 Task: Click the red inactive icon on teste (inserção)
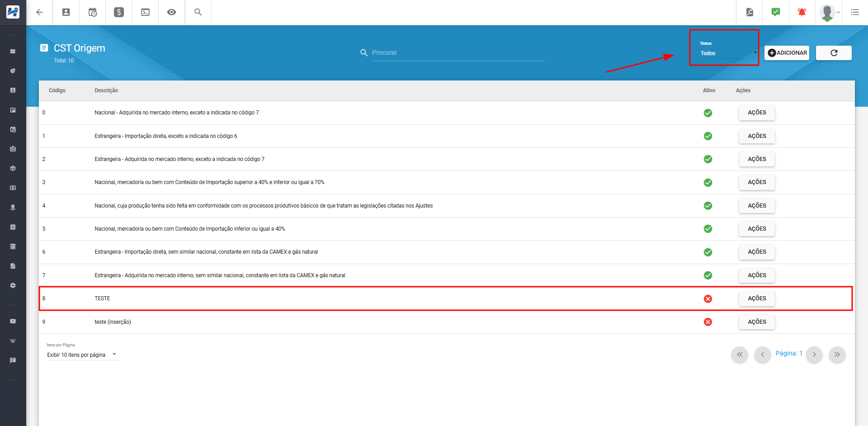[x=708, y=322]
